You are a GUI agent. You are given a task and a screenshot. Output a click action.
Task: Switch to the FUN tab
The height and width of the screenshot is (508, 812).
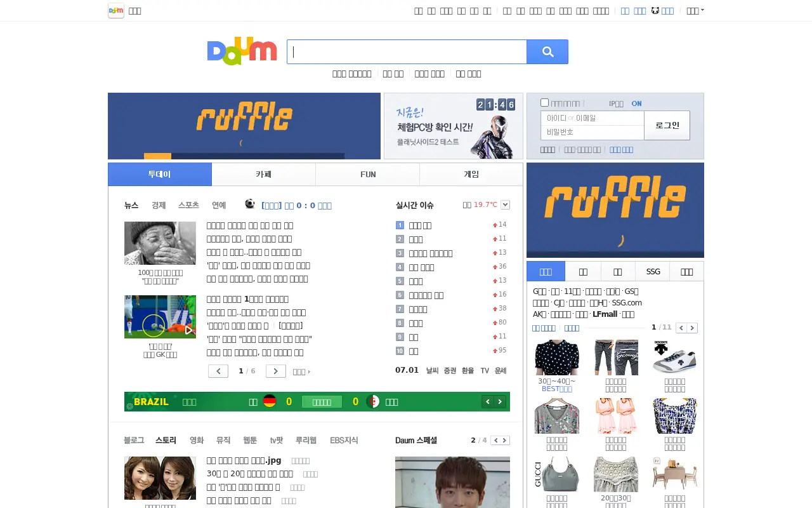(368, 174)
